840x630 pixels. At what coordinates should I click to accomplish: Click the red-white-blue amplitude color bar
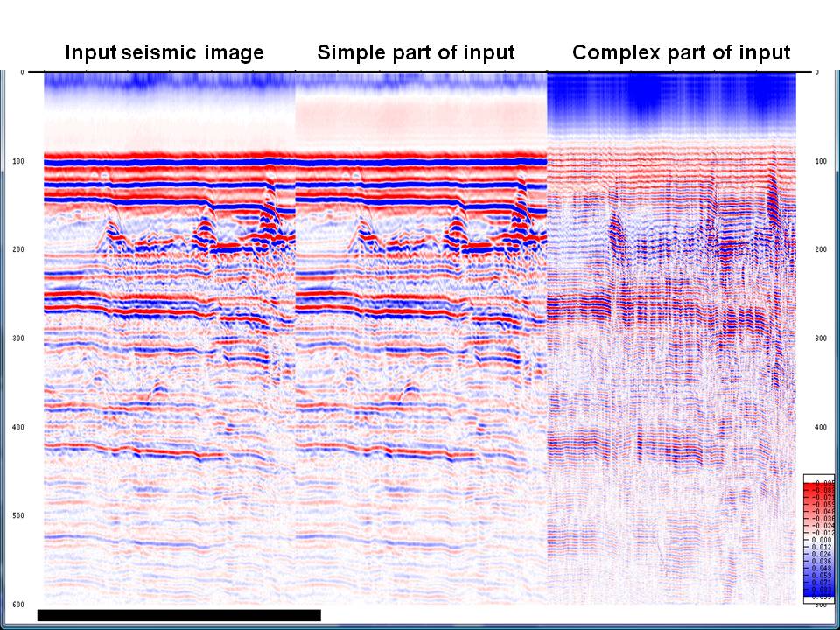(818, 540)
